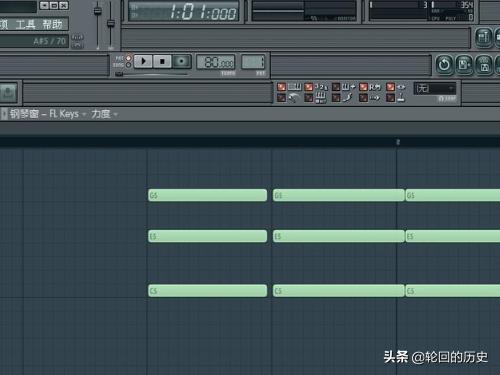Maximize the FL Studio window
The width and height of the screenshot is (500, 375).
[54, 5]
